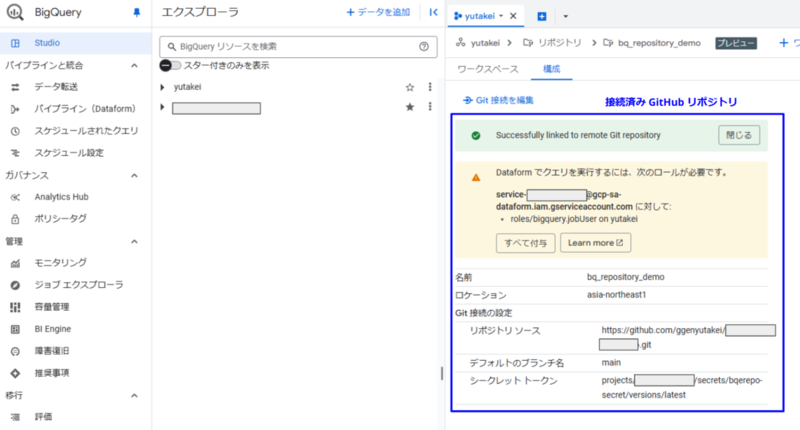
Task: Click bq_repository_demo in the breadcrumb
Action: coord(659,43)
